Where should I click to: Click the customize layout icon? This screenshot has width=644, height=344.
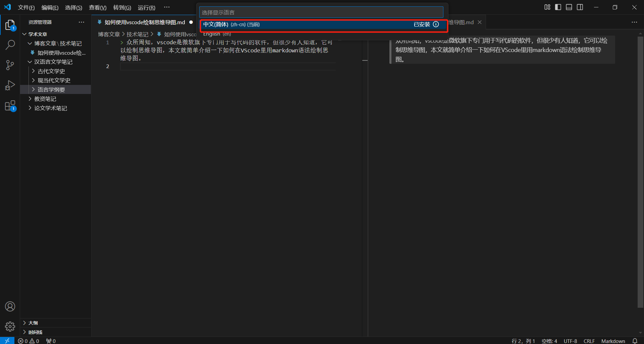point(547,7)
